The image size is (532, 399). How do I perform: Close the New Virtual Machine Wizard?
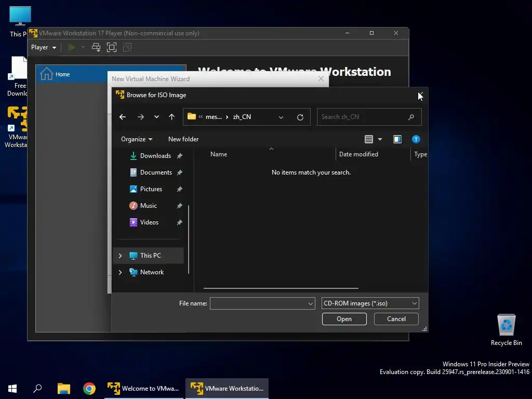coord(321,79)
